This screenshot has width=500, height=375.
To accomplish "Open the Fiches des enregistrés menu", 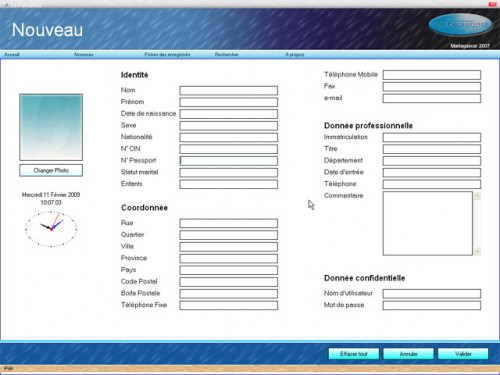I will [x=167, y=54].
